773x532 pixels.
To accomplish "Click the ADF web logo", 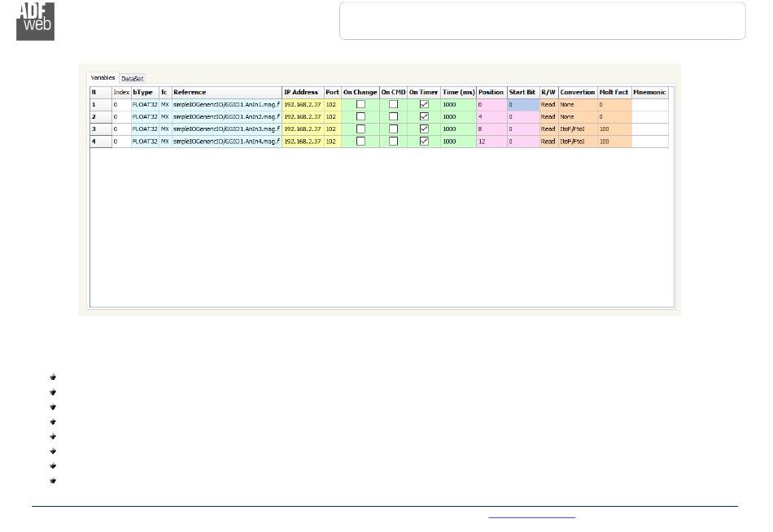I will tap(35, 21).
